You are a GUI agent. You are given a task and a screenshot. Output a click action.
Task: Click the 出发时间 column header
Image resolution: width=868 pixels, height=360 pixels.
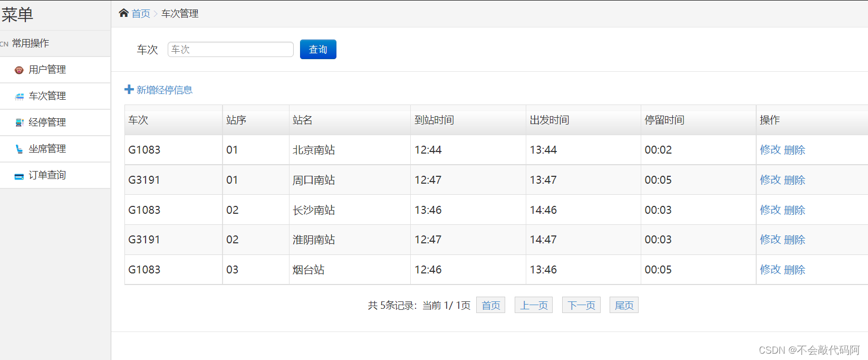tap(583, 120)
